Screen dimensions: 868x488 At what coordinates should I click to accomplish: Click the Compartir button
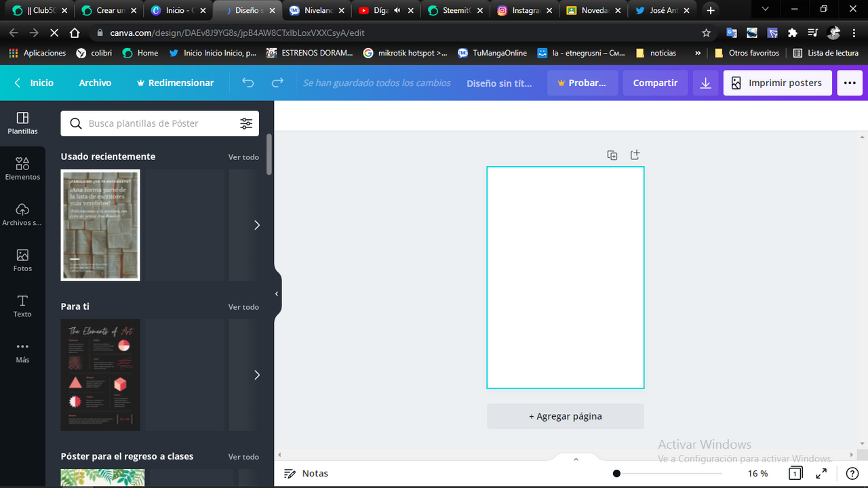coord(655,83)
